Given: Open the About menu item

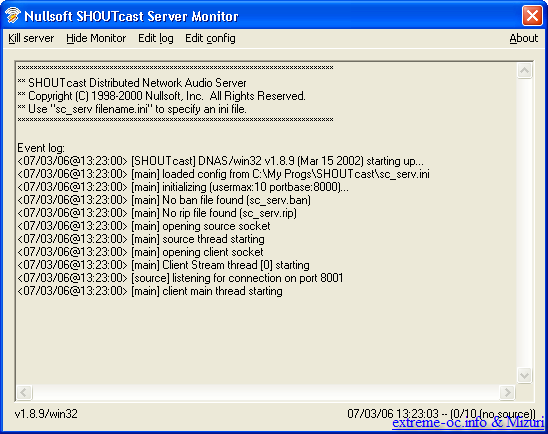Looking at the screenshot, I should tap(524, 38).
